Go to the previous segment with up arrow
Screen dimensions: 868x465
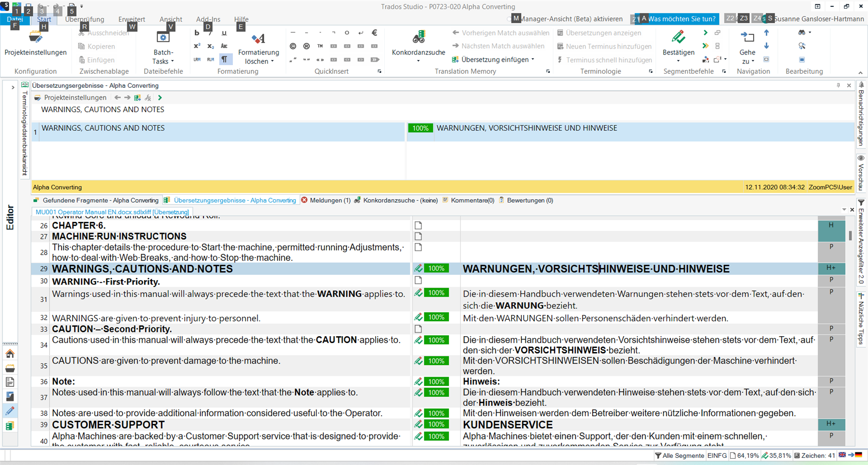click(x=766, y=33)
